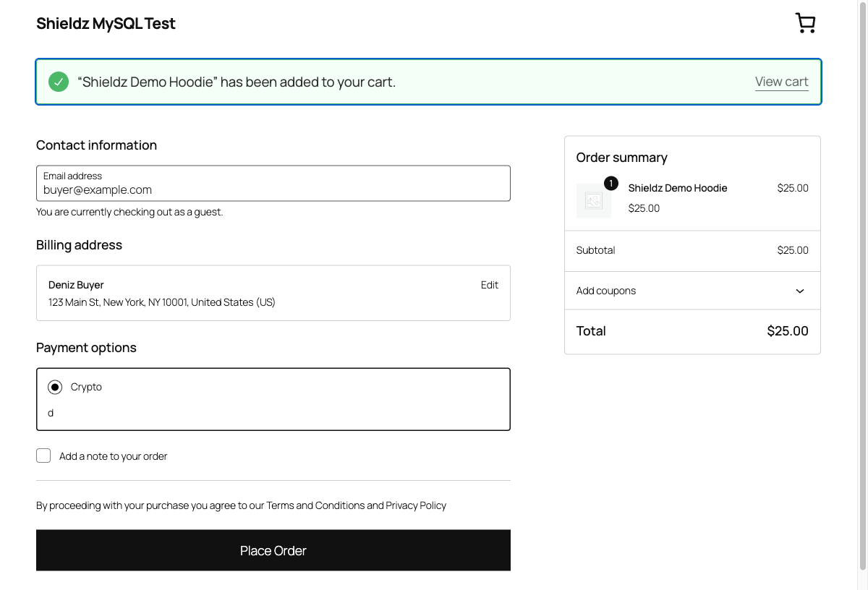Check the Add a note to your order box
Screen dimensions: 868x590
tap(43, 456)
